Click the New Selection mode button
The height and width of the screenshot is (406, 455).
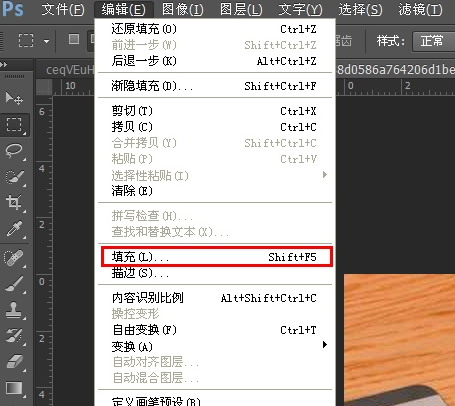tap(74, 39)
